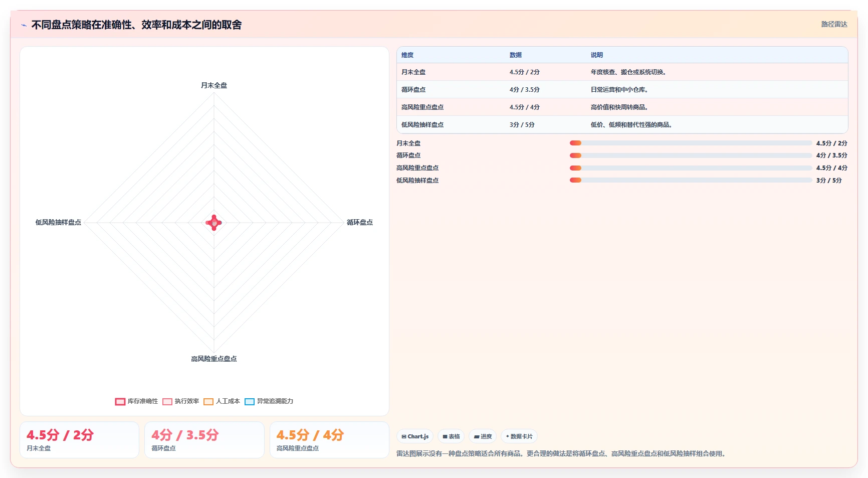Click the 表格 tag
868x478 pixels.
coord(451,436)
